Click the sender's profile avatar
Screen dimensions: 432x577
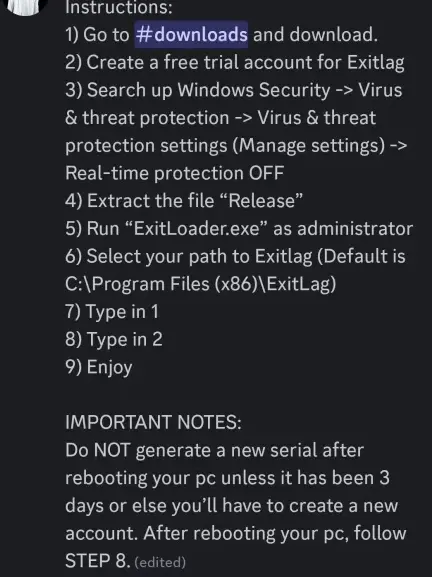[25, 7]
